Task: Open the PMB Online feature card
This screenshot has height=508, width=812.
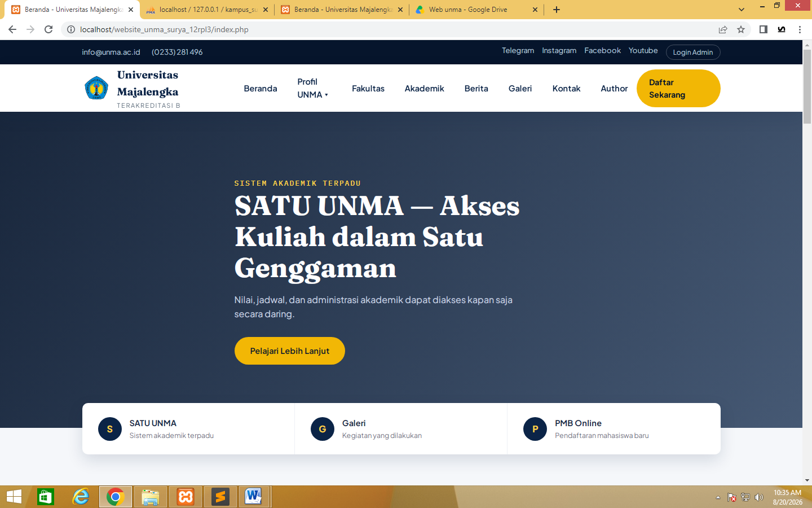Action: 614,428
